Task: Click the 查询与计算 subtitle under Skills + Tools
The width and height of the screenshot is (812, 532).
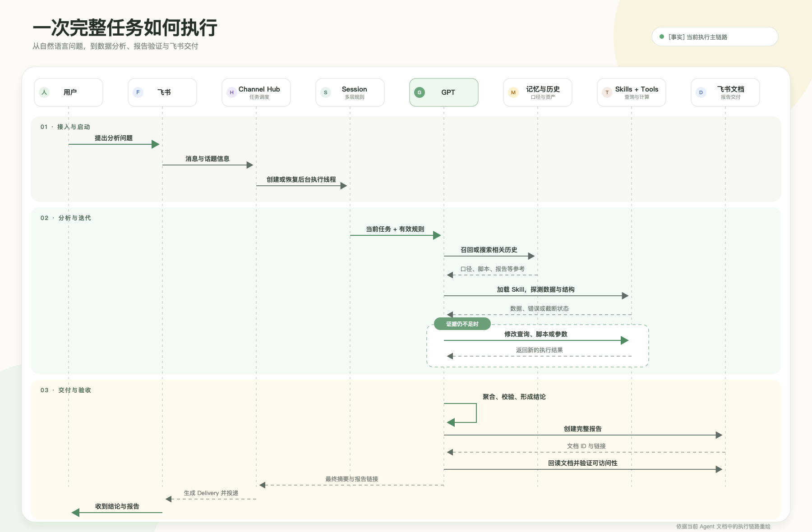Action: [637, 97]
